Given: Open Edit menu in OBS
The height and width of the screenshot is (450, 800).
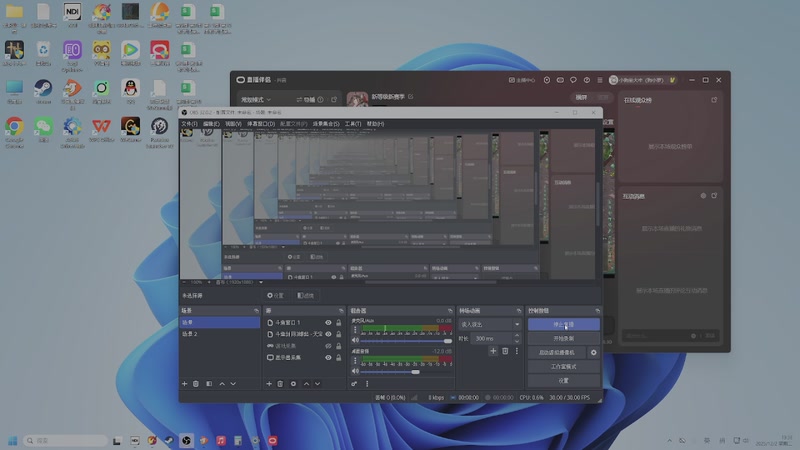Looking at the screenshot, I should point(211,124).
